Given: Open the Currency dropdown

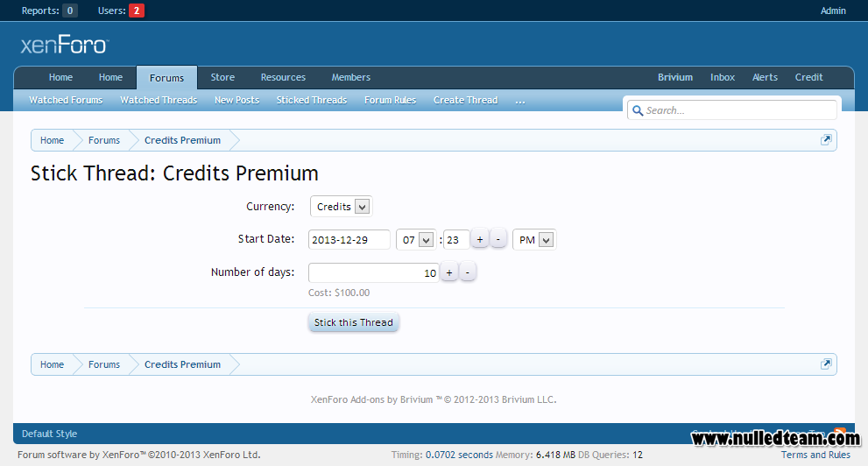Looking at the screenshot, I should point(341,207).
